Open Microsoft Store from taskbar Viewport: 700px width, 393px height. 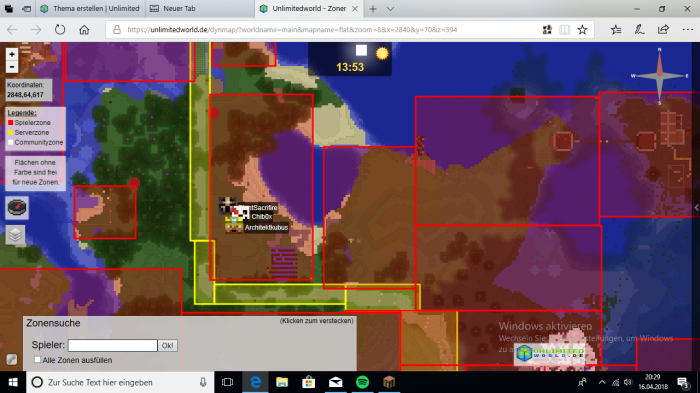308,382
